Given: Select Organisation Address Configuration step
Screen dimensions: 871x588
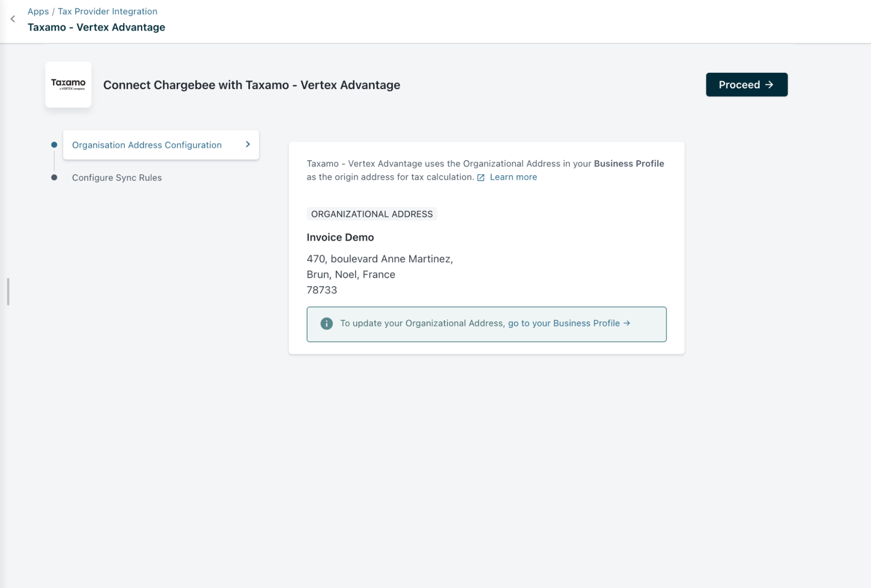Looking at the screenshot, I should (146, 145).
